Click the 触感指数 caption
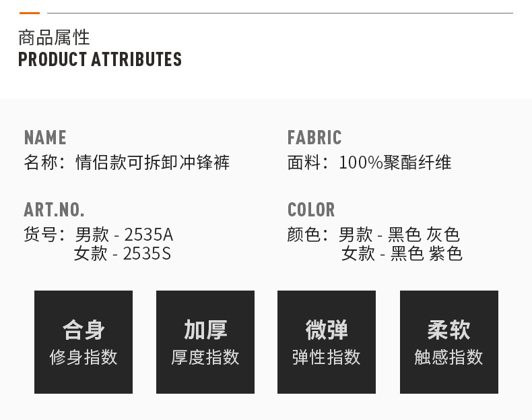Image resolution: width=532 pixels, height=420 pixels. coord(448,357)
